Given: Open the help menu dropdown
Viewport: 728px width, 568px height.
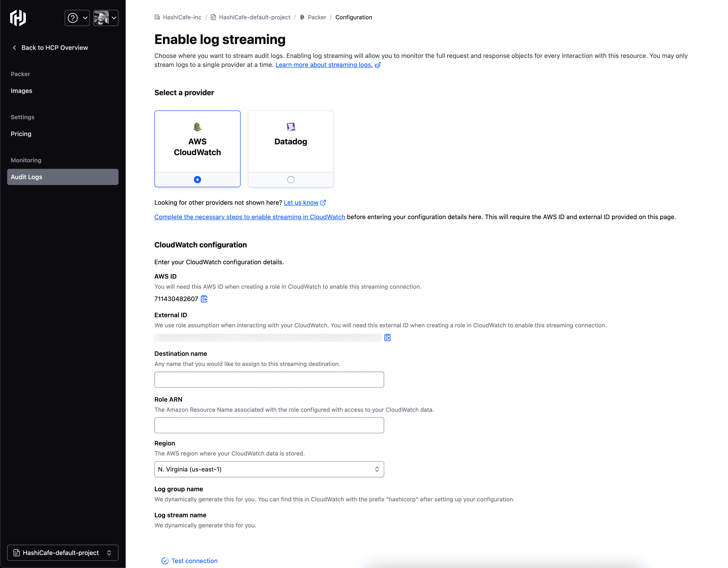Looking at the screenshot, I should 77,18.
